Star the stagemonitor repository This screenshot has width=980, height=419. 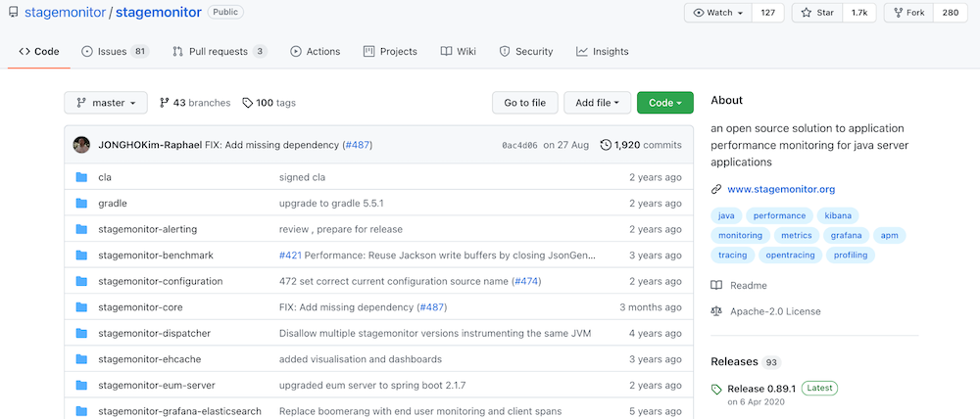(x=819, y=13)
